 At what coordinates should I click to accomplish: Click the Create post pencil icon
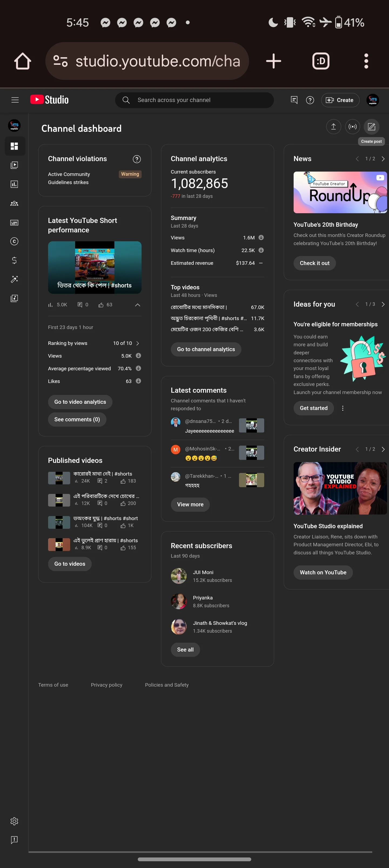[x=371, y=127]
